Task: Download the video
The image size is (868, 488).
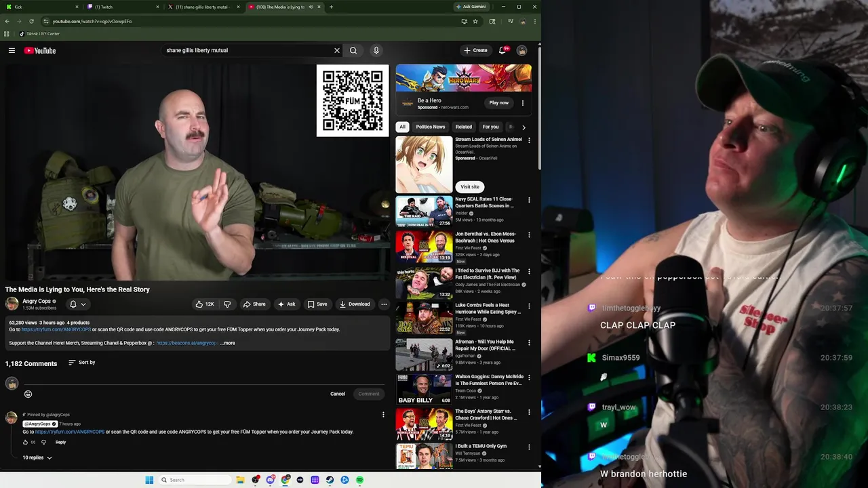Action: pyautogui.click(x=355, y=304)
